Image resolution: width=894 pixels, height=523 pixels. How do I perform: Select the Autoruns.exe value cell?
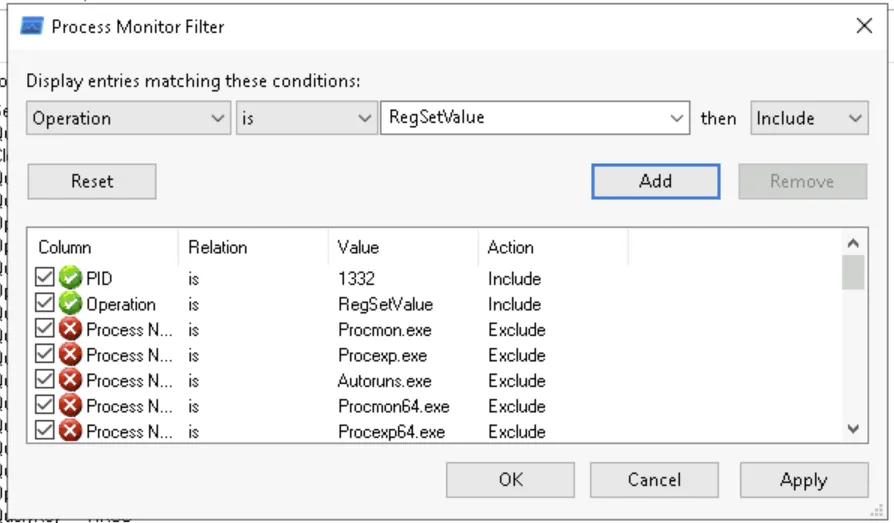point(385,380)
